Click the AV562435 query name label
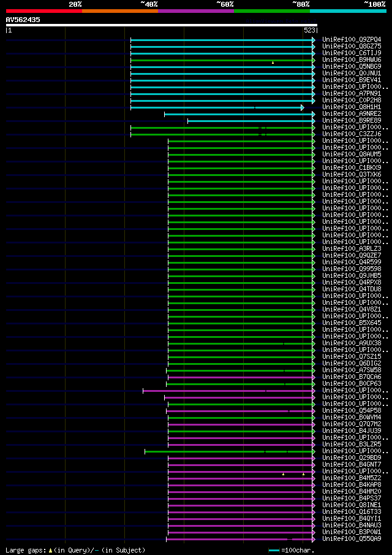Viewport: 392px width, 555px height. click(x=23, y=20)
